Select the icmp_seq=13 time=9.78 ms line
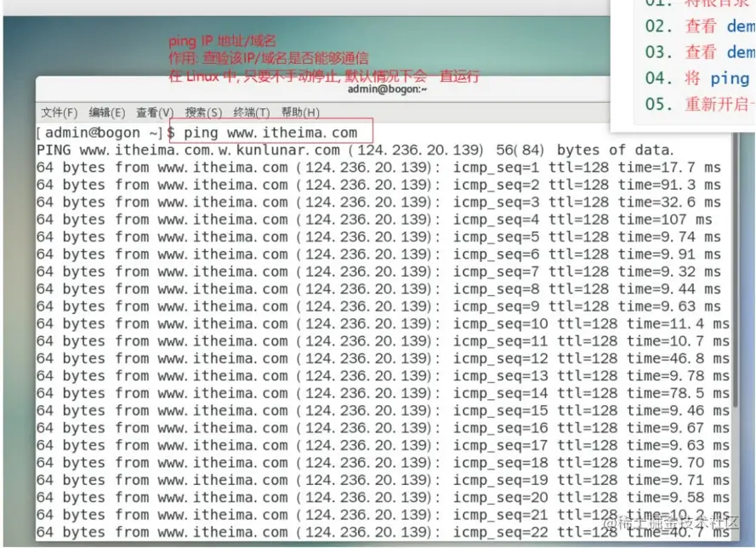Image resolution: width=756 pixels, height=548 pixels. tap(383, 376)
